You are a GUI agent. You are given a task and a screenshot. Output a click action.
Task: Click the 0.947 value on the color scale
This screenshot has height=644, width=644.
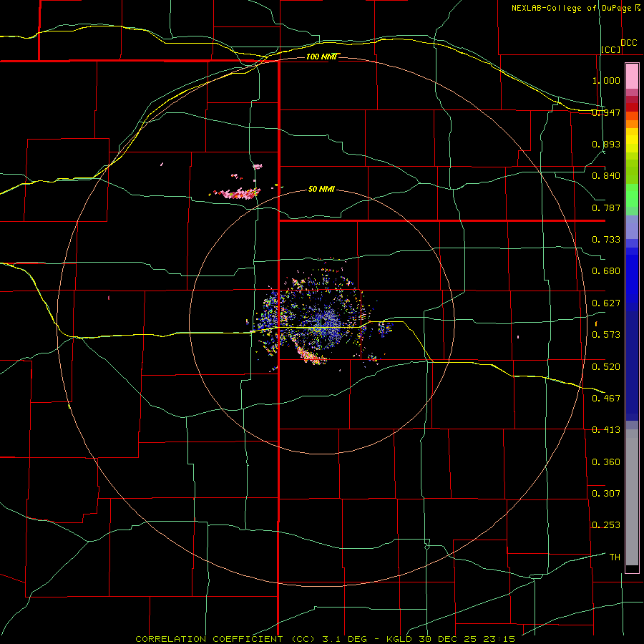(606, 112)
